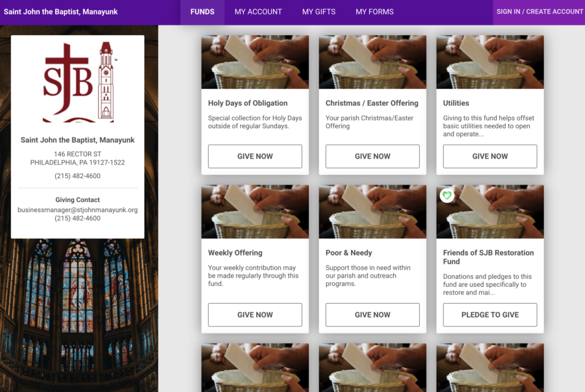Give Now to Weekly Offering fund
This screenshot has height=392, width=585.
click(x=255, y=315)
